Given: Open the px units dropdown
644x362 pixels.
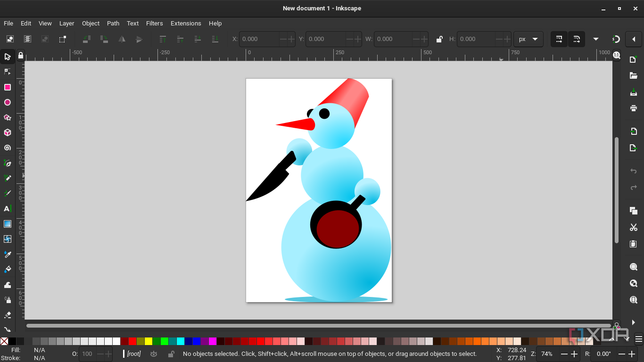Looking at the screenshot, I should tap(528, 39).
